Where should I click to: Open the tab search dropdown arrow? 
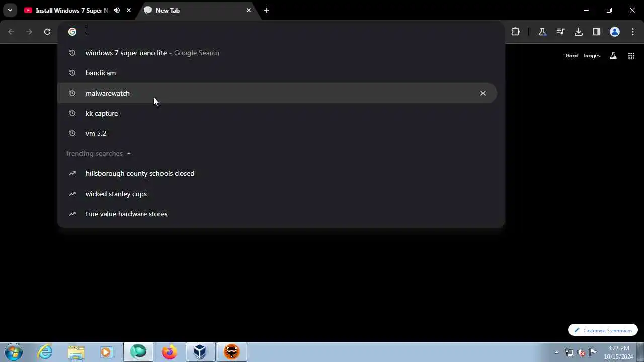(10, 10)
